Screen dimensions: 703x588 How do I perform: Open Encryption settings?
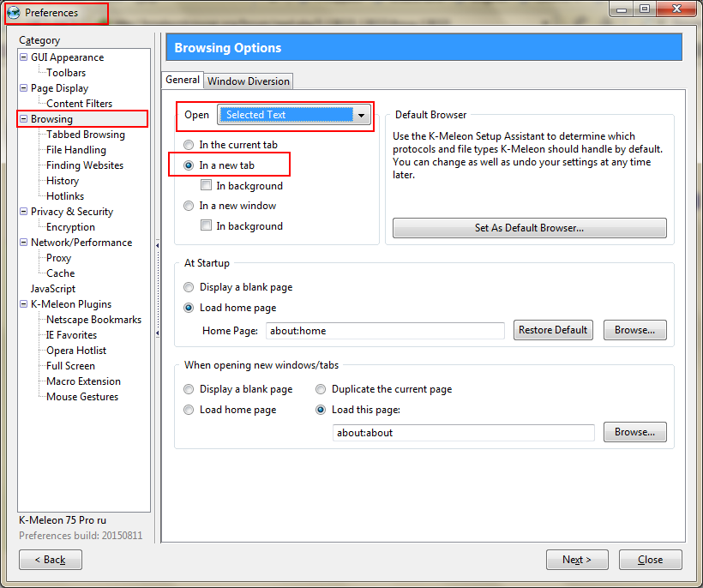70,227
